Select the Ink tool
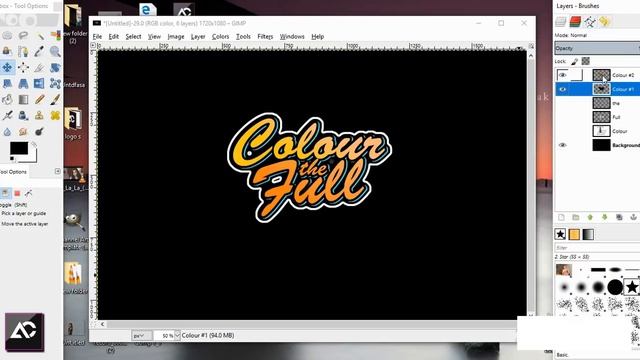 pos(23,116)
